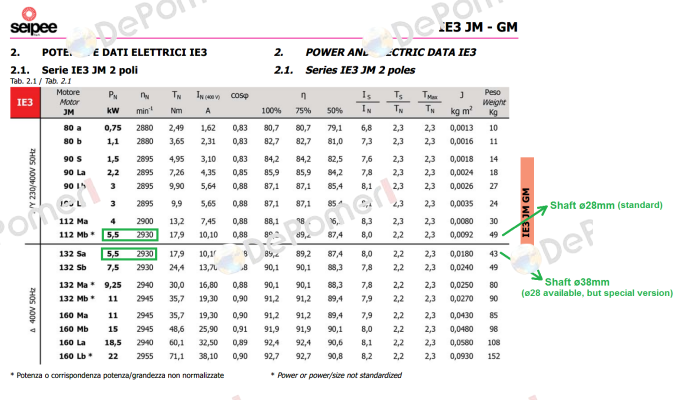This screenshot has height=400, width=699.
Task: Select heading 'Serie IE3 JM 2 poli'
Action: 90,70
